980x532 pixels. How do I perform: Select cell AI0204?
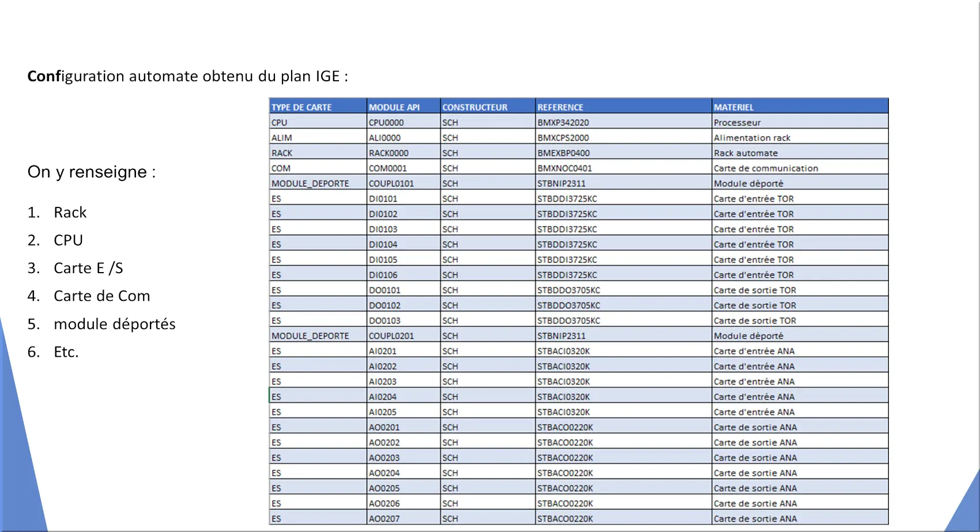point(404,397)
